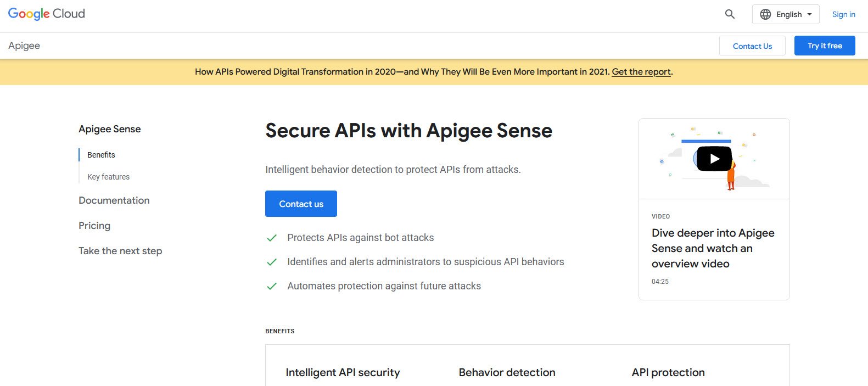Click the Contact Us header button
This screenshot has width=868, height=386.
coord(752,46)
